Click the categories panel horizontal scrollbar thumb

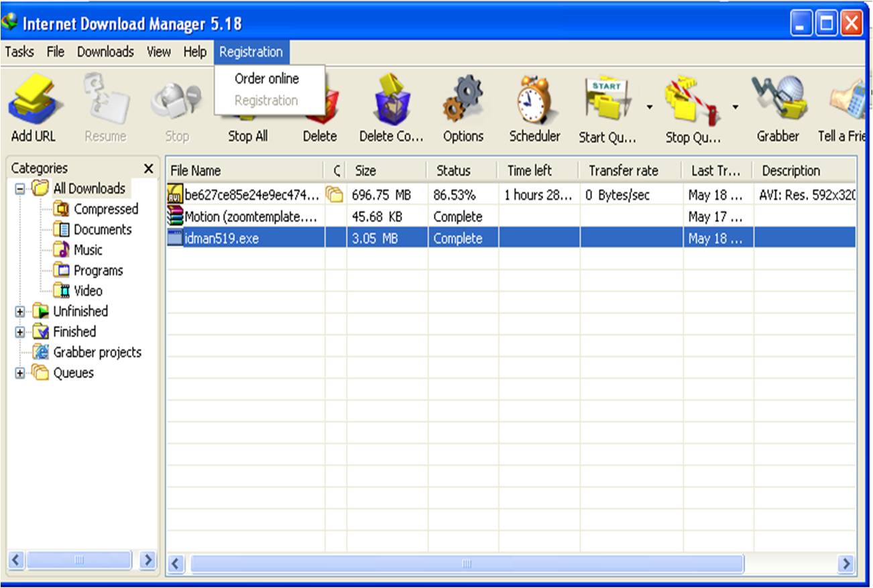click(x=80, y=560)
